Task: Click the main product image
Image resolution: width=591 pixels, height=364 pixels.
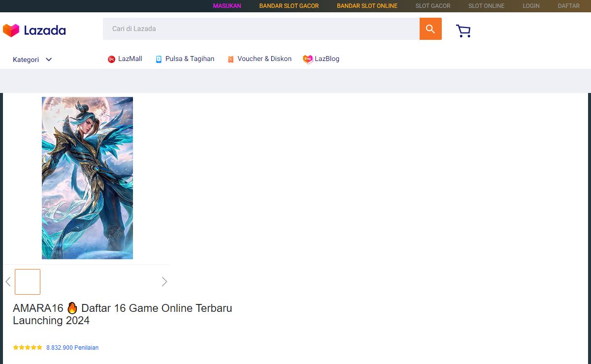Action: click(87, 178)
